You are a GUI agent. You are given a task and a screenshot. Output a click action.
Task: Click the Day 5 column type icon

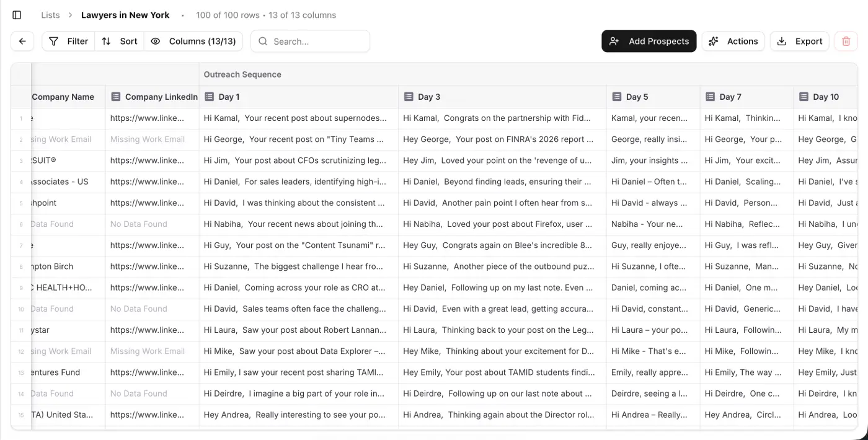(x=616, y=97)
